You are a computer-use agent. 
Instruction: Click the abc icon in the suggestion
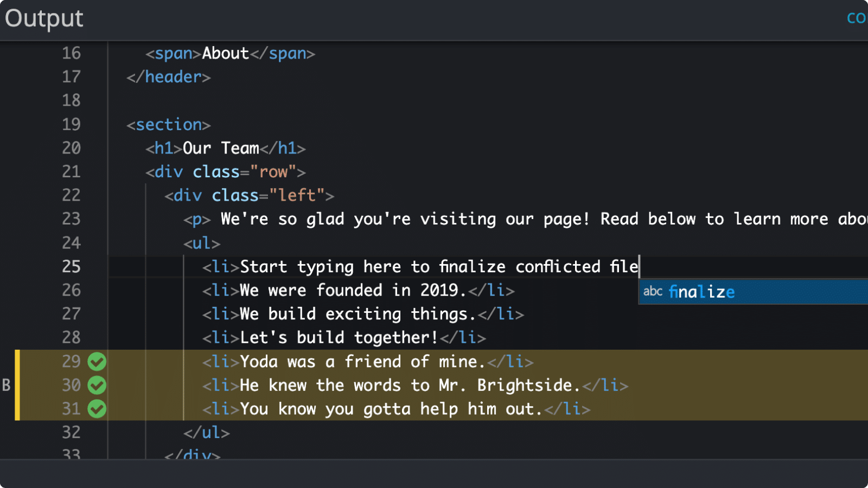[x=653, y=292]
